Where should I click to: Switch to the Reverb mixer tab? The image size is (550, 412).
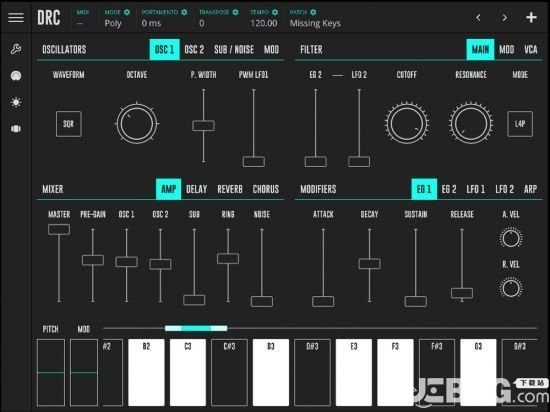pos(230,189)
